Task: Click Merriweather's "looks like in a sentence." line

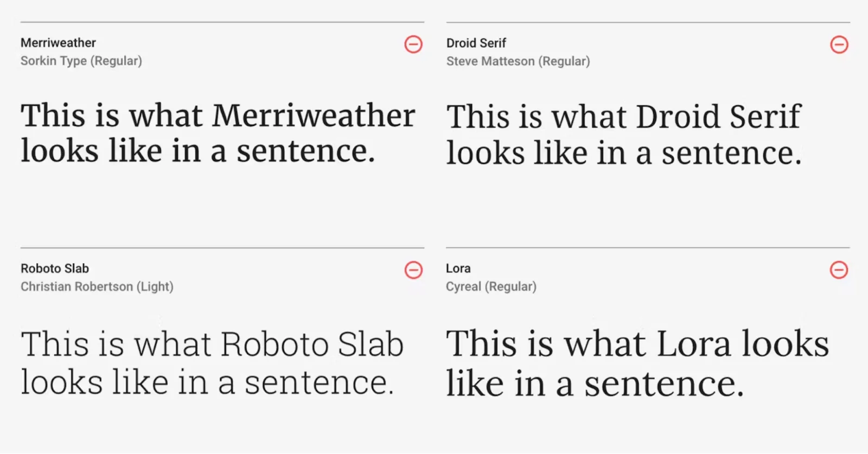Action: tap(198, 151)
